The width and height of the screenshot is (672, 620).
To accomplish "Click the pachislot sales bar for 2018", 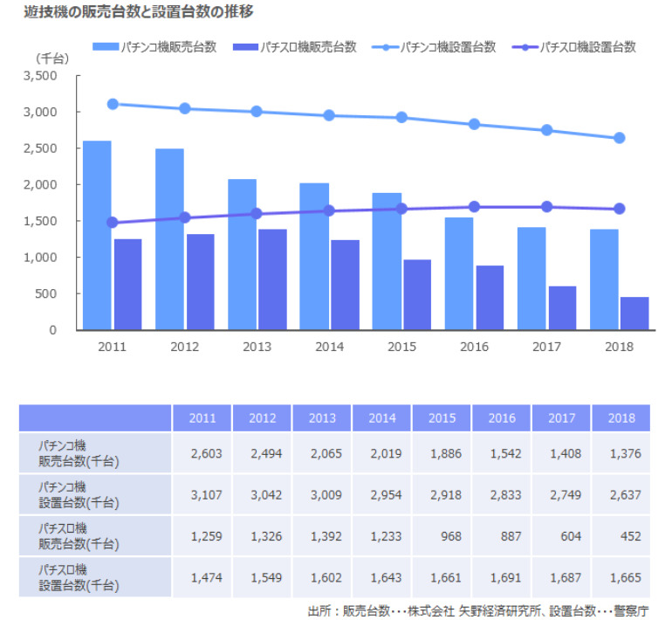I will click(634, 313).
